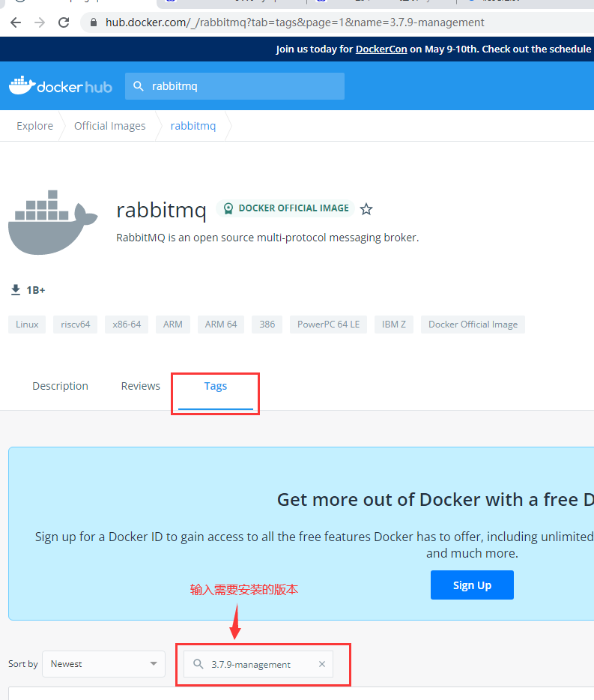This screenshot has width=594, height=700.
Task: Go to Official Images breadcrumb
Action: click(110, 126)
